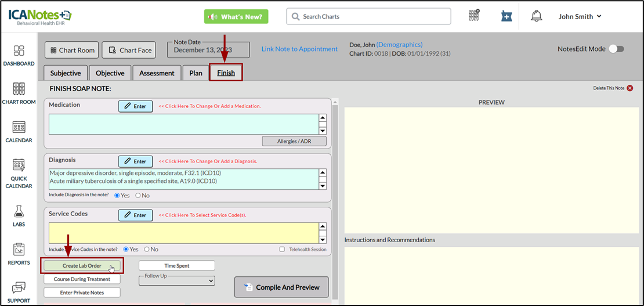
Task: Check the Telehealth Session checkbox
Action: 282,249
